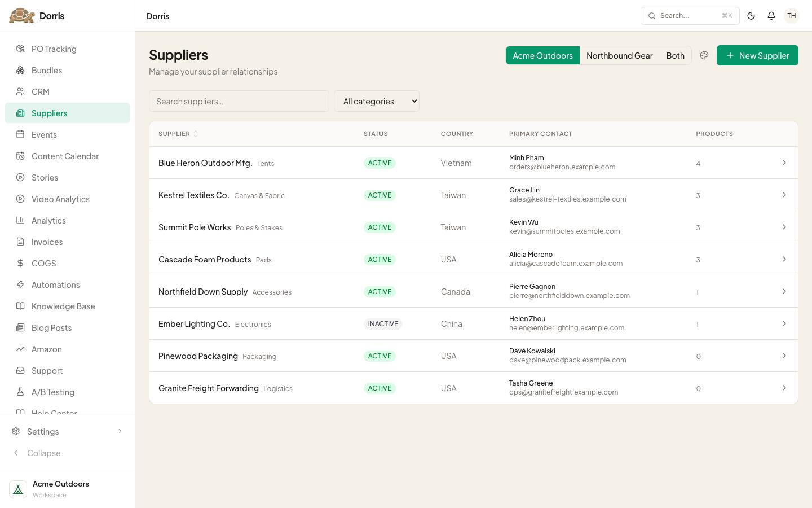Click the A/B Testing flask icon

tap(20, 392)
